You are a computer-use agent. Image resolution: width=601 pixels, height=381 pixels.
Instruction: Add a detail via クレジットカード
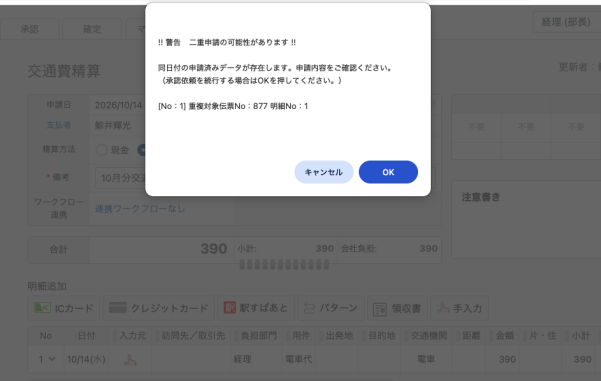pyautogui.click(x=159, y=308)
